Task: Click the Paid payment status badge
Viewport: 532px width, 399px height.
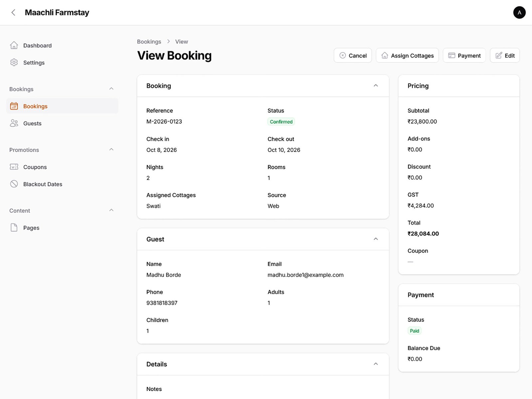Action: (414, 331)
